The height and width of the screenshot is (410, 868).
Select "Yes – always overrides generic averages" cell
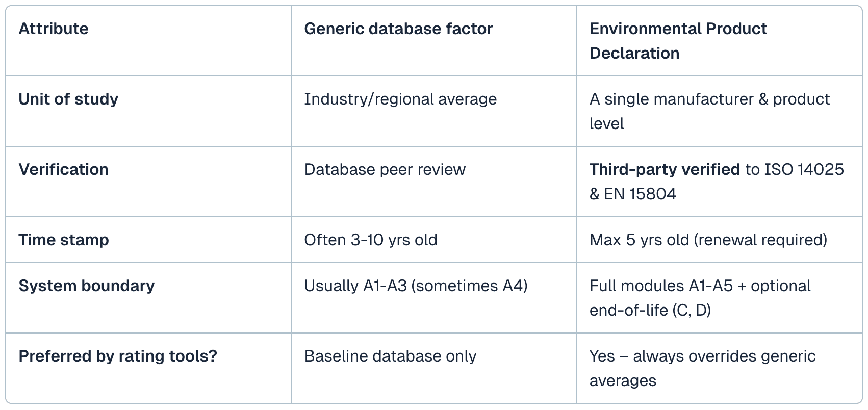[x=702, y=368]
